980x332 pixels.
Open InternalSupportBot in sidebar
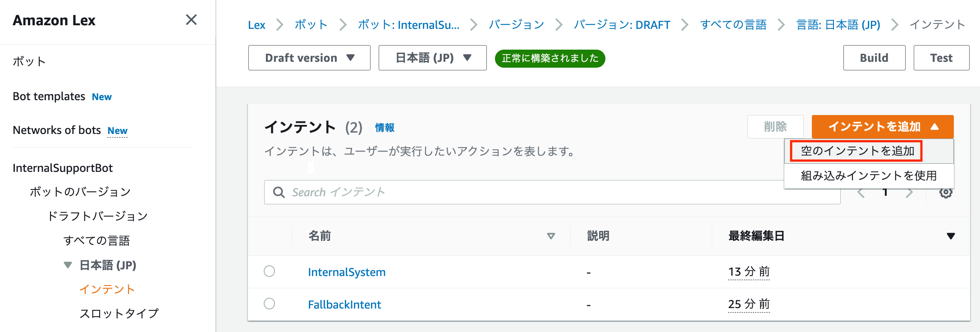[x=63, y=168]
